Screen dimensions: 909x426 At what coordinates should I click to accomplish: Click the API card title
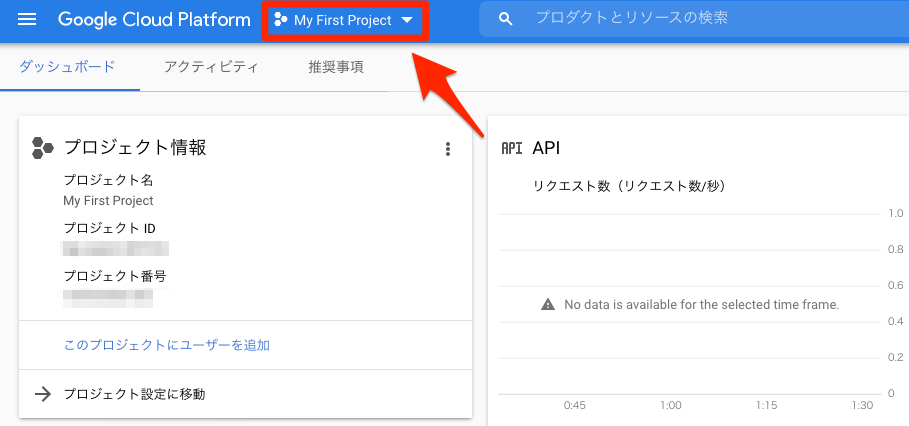click(x=546, y=148)
